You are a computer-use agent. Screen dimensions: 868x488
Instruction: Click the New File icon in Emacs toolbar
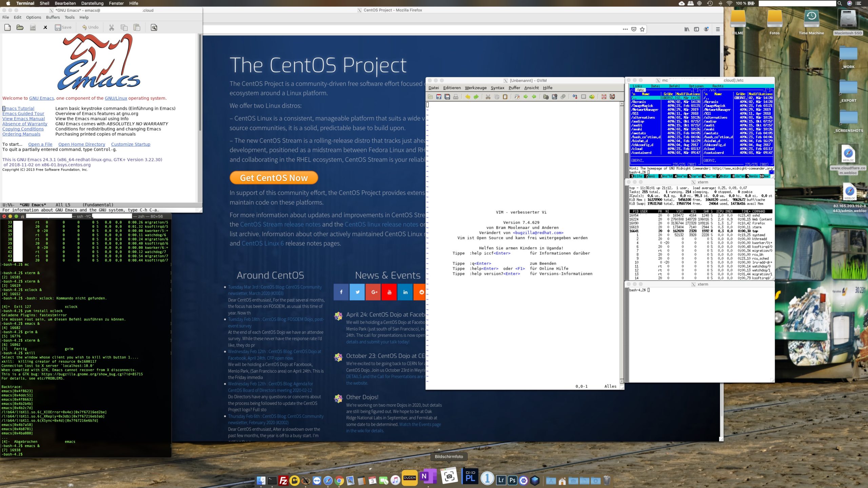tap(7, 27)
